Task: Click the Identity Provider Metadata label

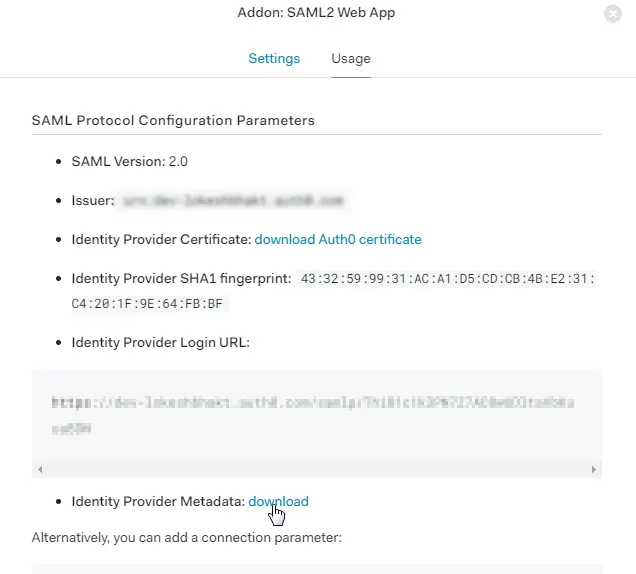Action: pos(158,501)
